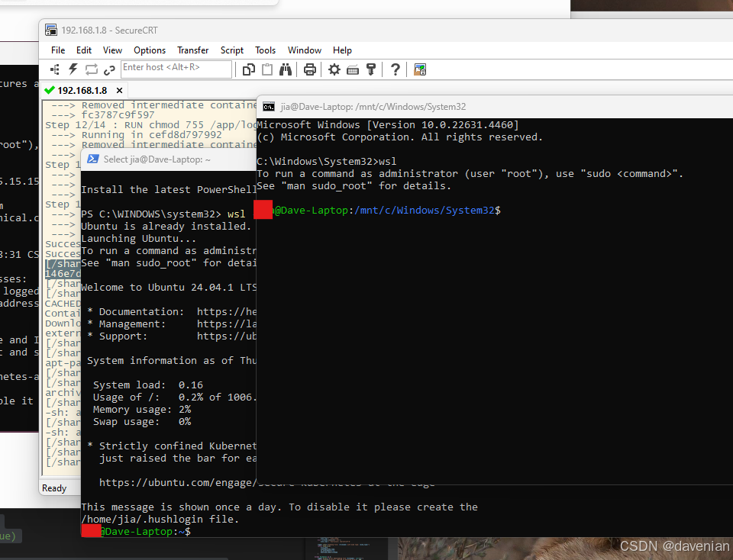The height and width of the screenshot is (560, 733).
Task: Click the Paste clipboard icon in SecureCRT
Action: (267, 69)
